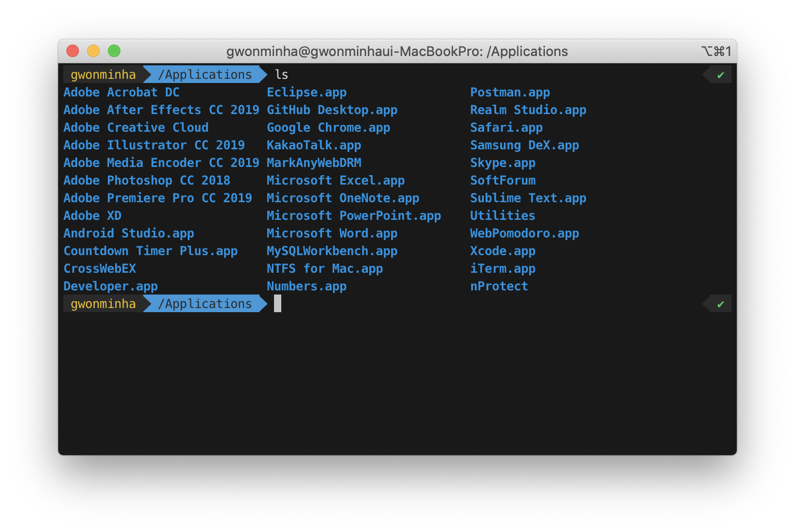Viewport: 795px width, 532px height.
Task: Click the keyboard shortcut indicator in title bar
Action: click(716, 51)
